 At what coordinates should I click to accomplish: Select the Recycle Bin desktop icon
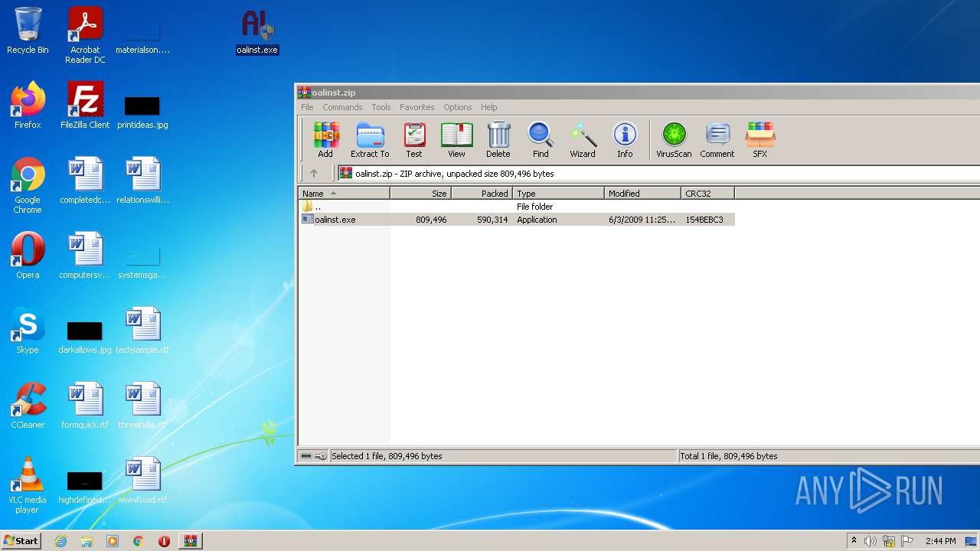[28, 31]
